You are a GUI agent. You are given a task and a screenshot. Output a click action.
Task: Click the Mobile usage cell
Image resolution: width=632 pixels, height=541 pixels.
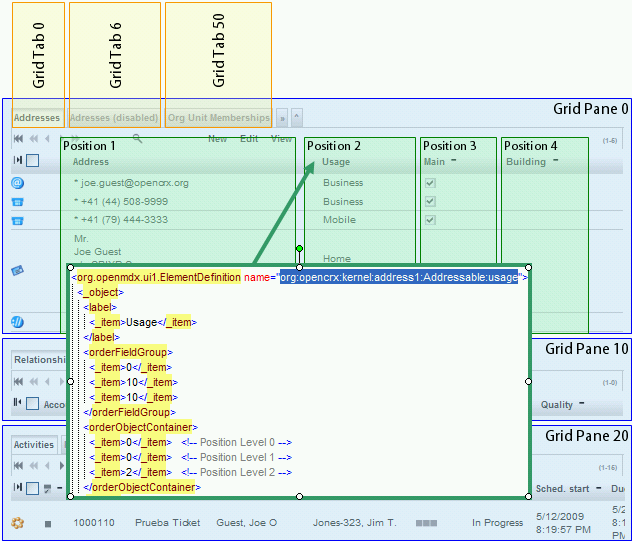coord(339,220)
